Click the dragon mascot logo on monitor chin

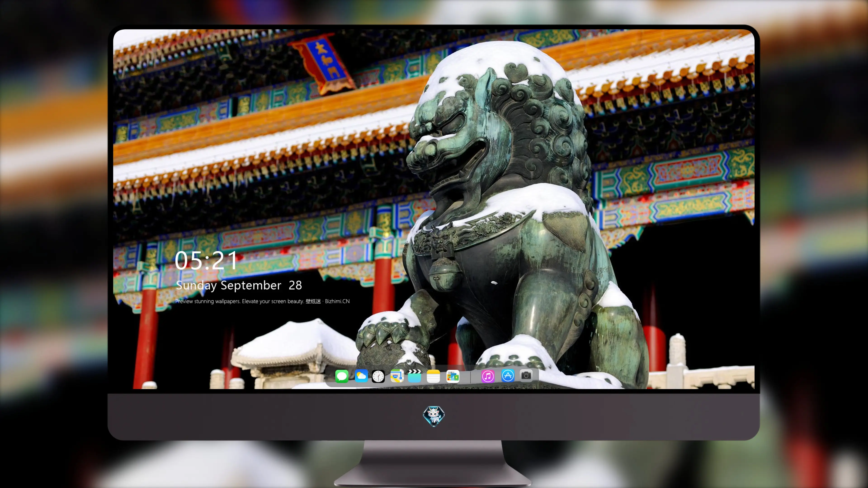pos(434,416)
